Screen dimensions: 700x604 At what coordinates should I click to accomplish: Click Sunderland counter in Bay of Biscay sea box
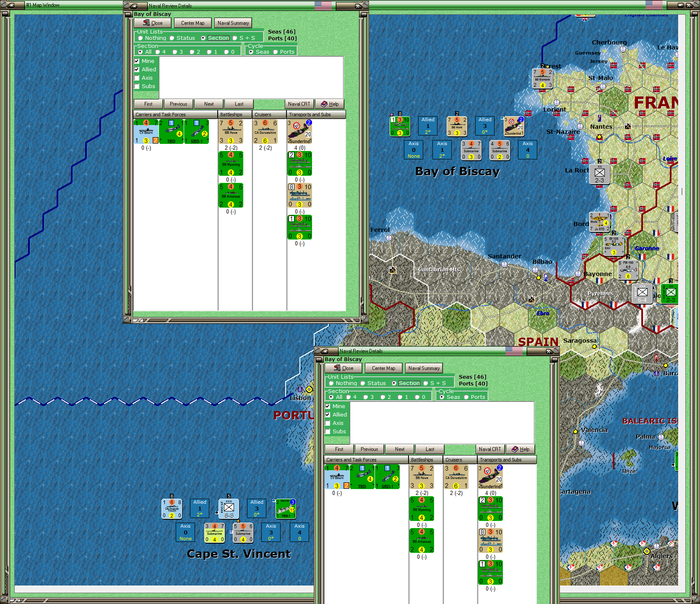[514, 126]
